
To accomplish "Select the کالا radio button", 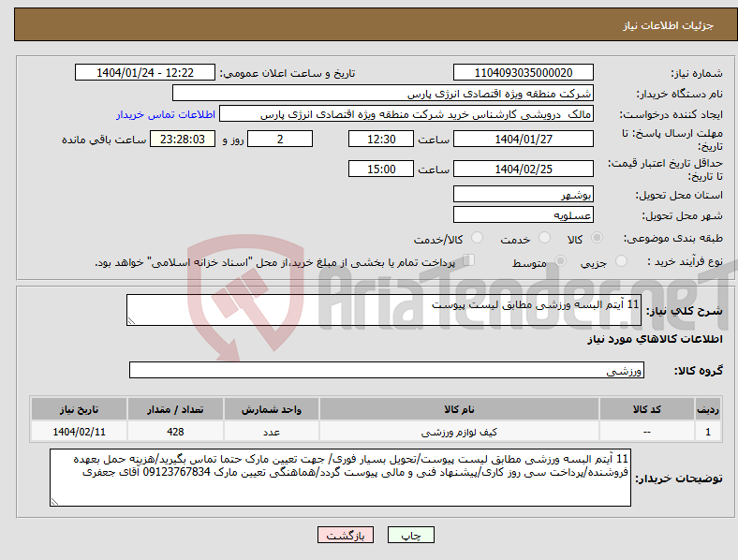I will click(x=597, y=238).
